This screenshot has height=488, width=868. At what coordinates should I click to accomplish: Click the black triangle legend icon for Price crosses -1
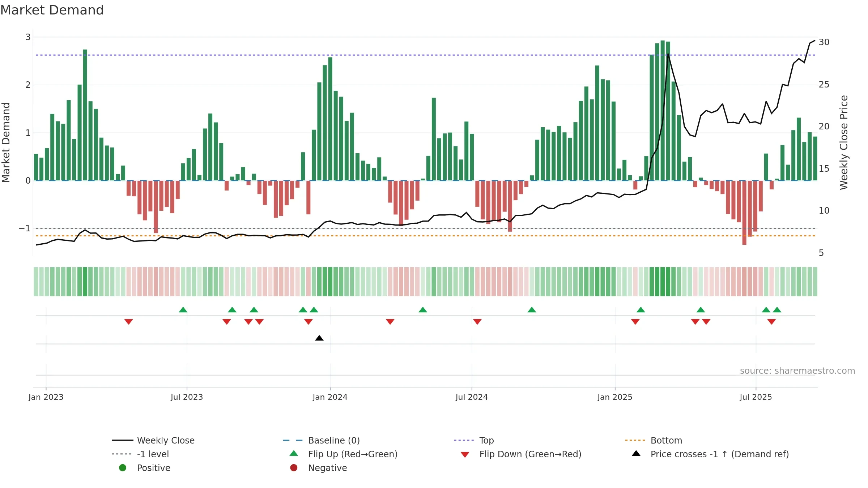click(636, 453)
